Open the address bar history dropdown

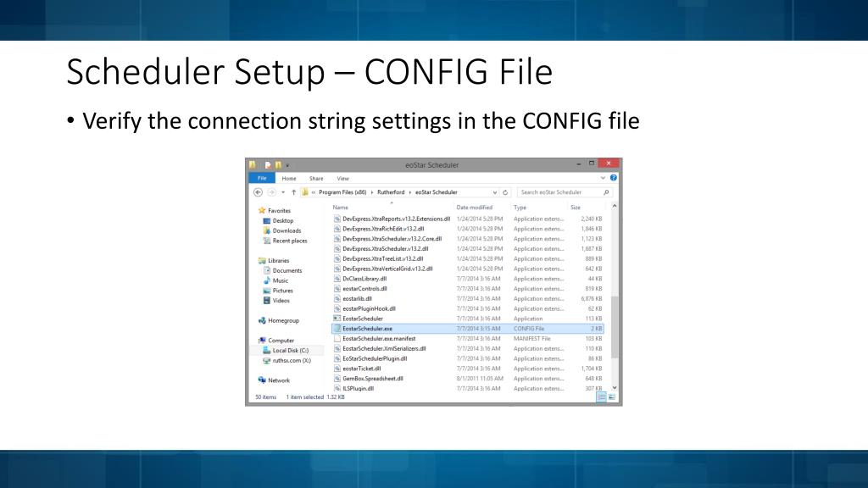[x=494, y=192]
